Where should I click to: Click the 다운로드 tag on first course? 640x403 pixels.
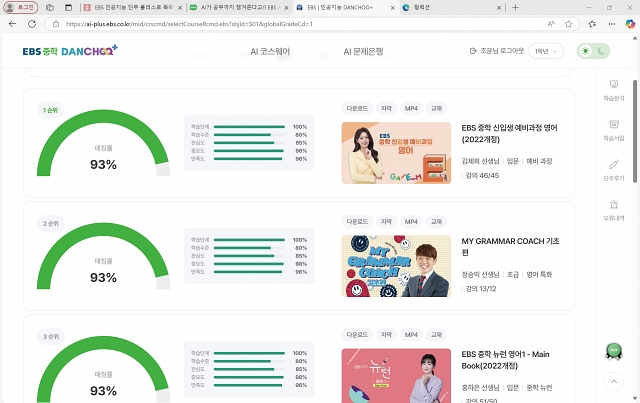click(357, 108)
